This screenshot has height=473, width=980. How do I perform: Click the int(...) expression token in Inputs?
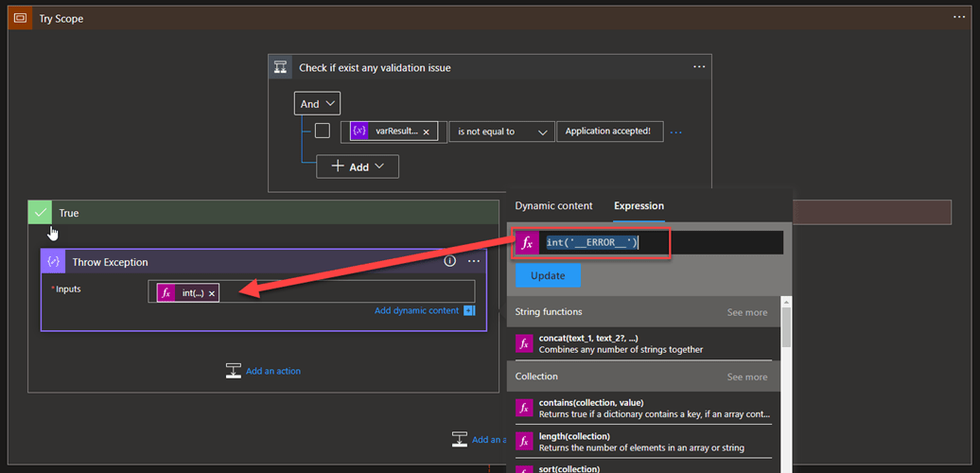pyautogui.click(x=188, y=293)
